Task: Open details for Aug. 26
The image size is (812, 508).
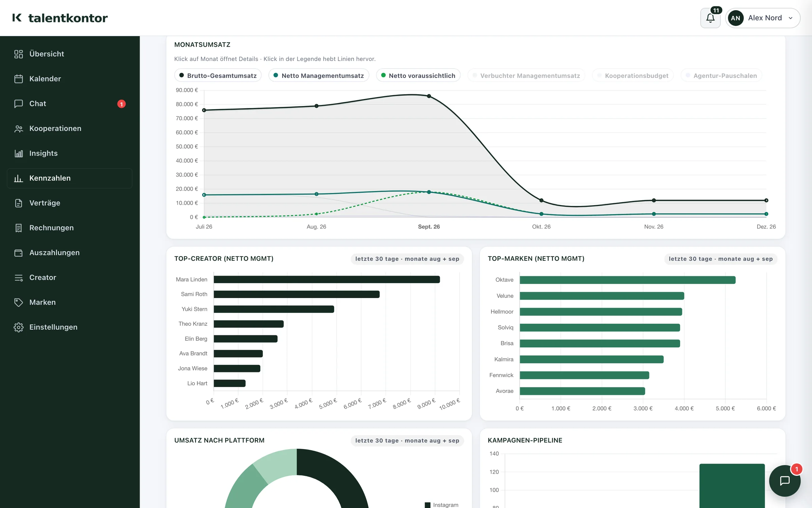Action: tap(316, 227)
